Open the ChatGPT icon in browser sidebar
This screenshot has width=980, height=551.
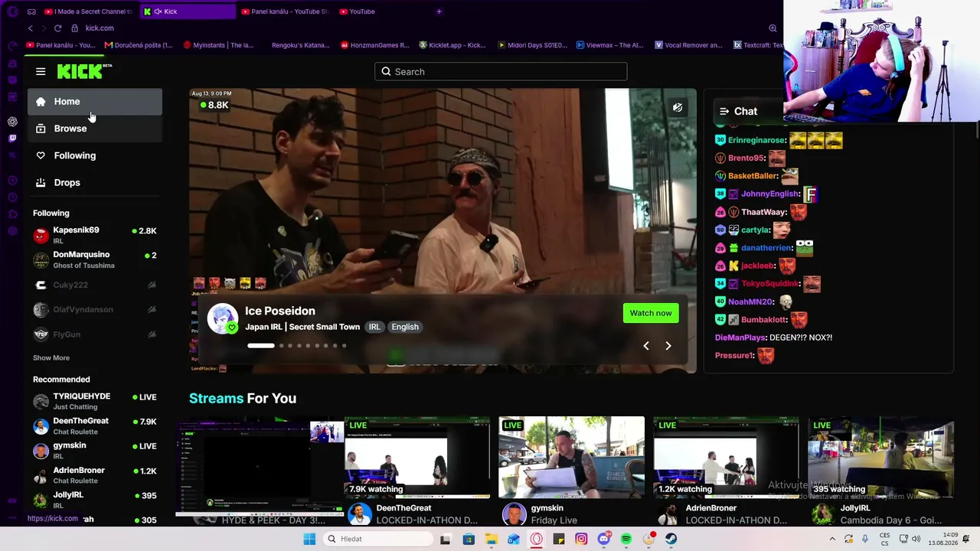click(x=12, y=122)
